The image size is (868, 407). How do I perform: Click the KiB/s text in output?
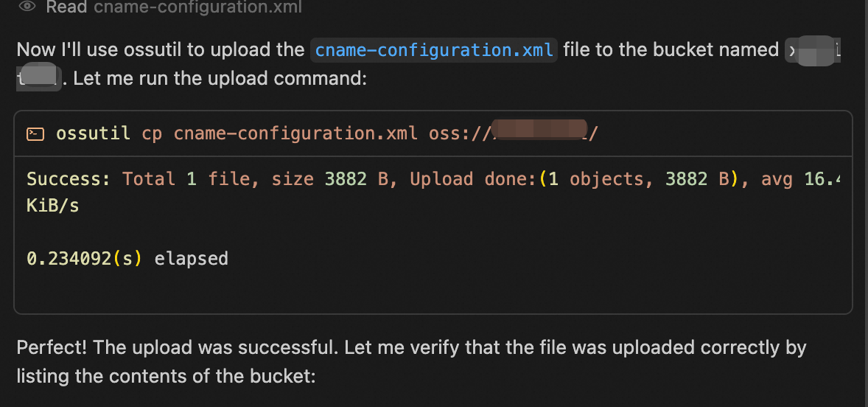53,206
